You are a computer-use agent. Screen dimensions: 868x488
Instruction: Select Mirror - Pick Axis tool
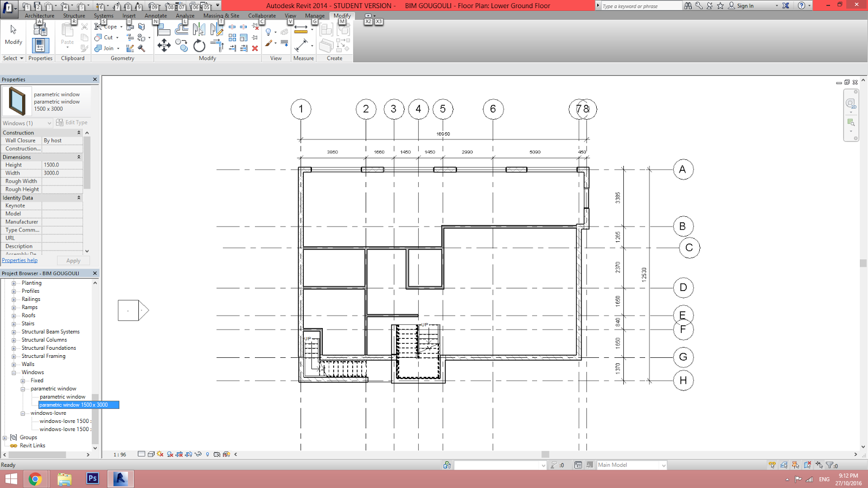point(200,29)
